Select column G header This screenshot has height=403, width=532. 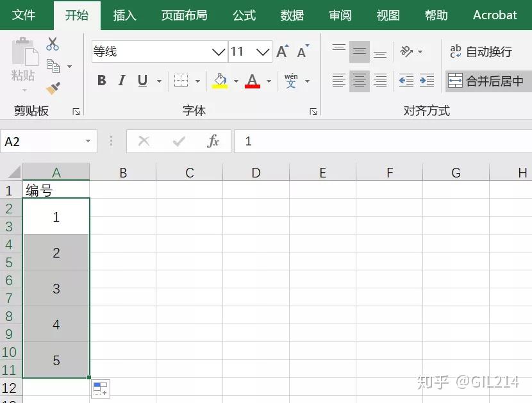(456, 172)
